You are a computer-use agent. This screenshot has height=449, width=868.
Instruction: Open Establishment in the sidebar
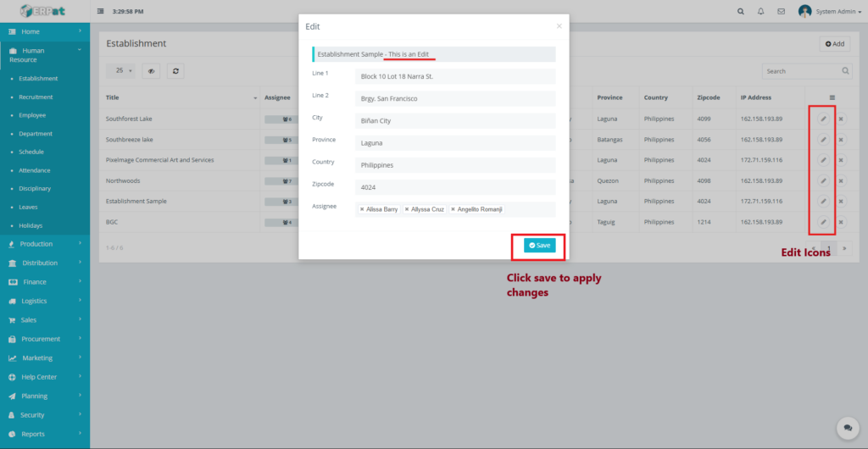[x=38, y=79]
